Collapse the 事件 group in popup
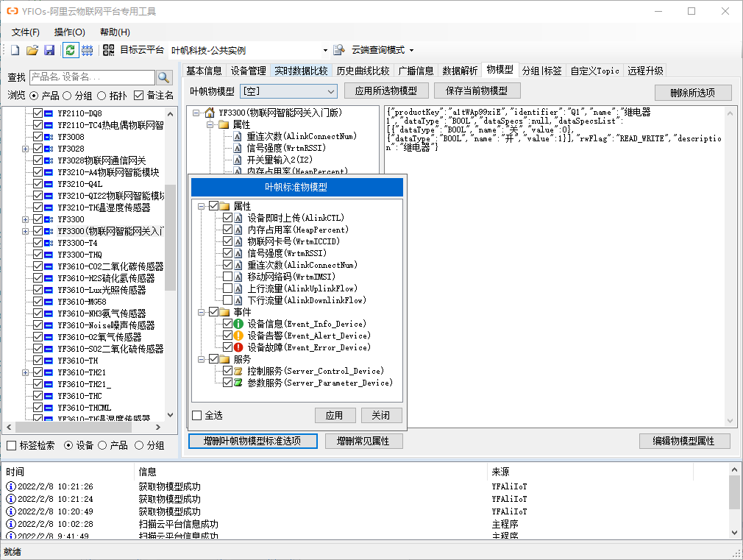Viewport: 743px width, 560px height. click(x=201, y=312)
